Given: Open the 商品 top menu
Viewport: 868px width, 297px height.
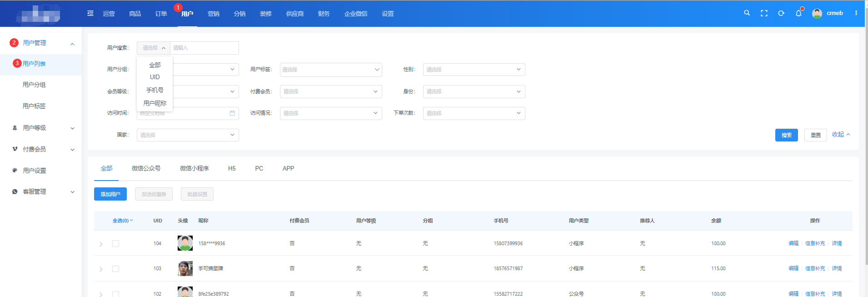Looking at the screenshot, I should pyautogui.click(x=135, y=14).
